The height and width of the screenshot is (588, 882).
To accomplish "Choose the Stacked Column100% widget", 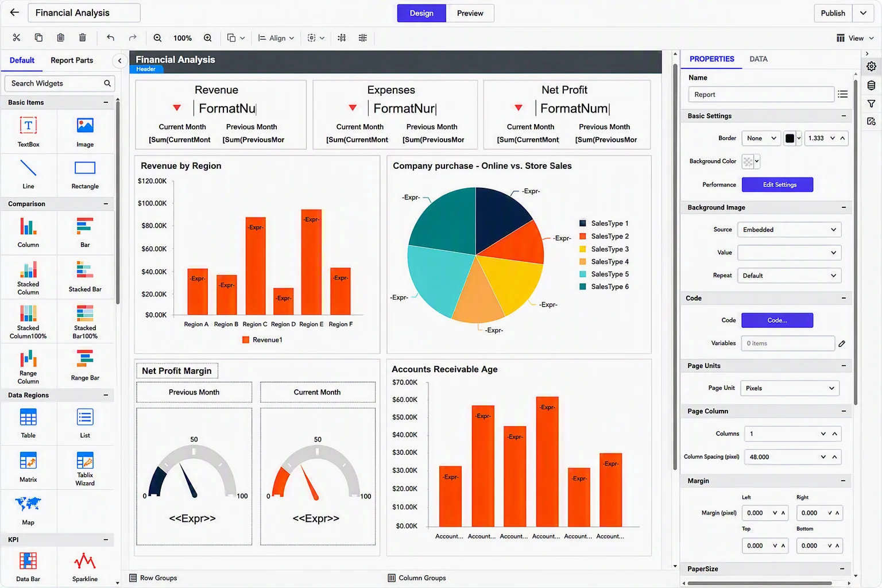I will pos(28,322).
